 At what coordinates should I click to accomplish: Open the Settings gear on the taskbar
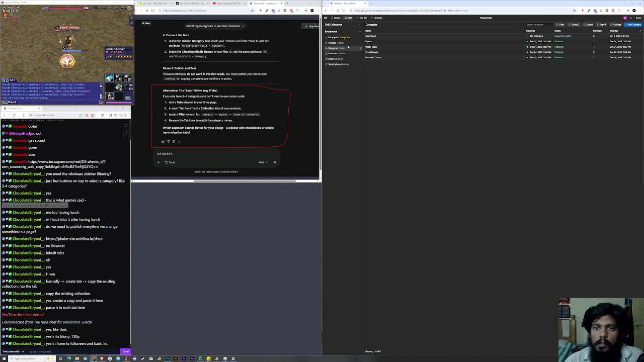[x=233, y=358]
